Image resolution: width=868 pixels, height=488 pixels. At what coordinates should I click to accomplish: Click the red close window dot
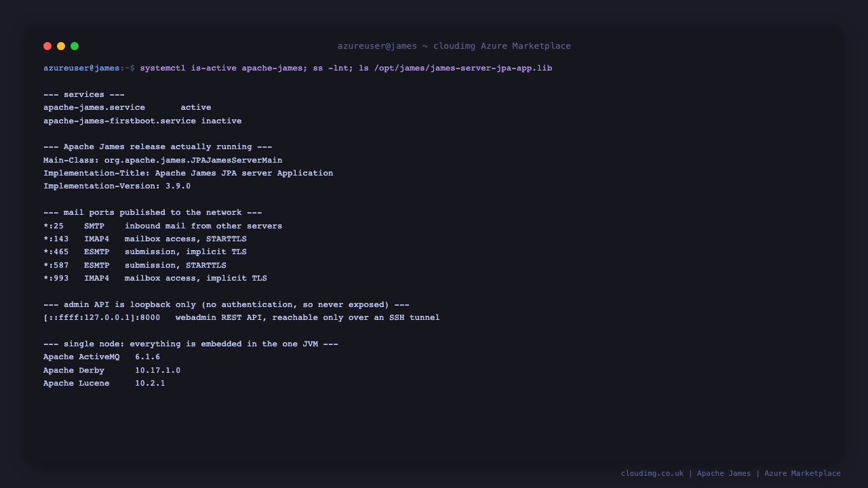click(47, 46)
